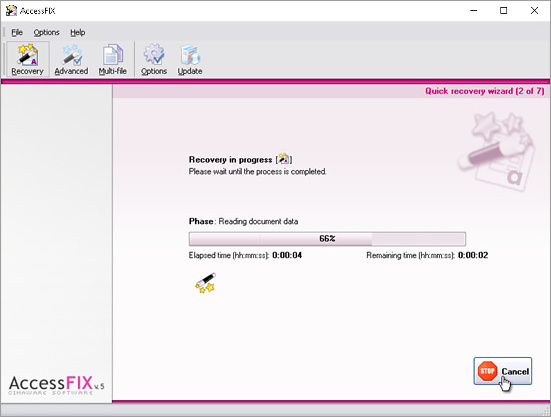Click the AccessFIX v.5 logo in sidebar
The image size is (551, 417).
coord(56,385)
